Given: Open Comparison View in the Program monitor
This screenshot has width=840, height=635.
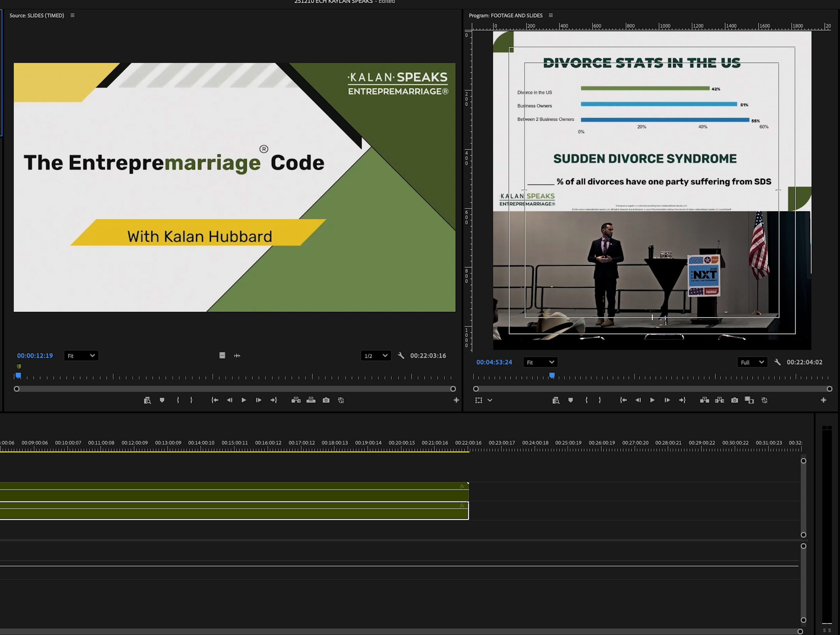Looking at the screenshot, I should click(x=749, y=400).
